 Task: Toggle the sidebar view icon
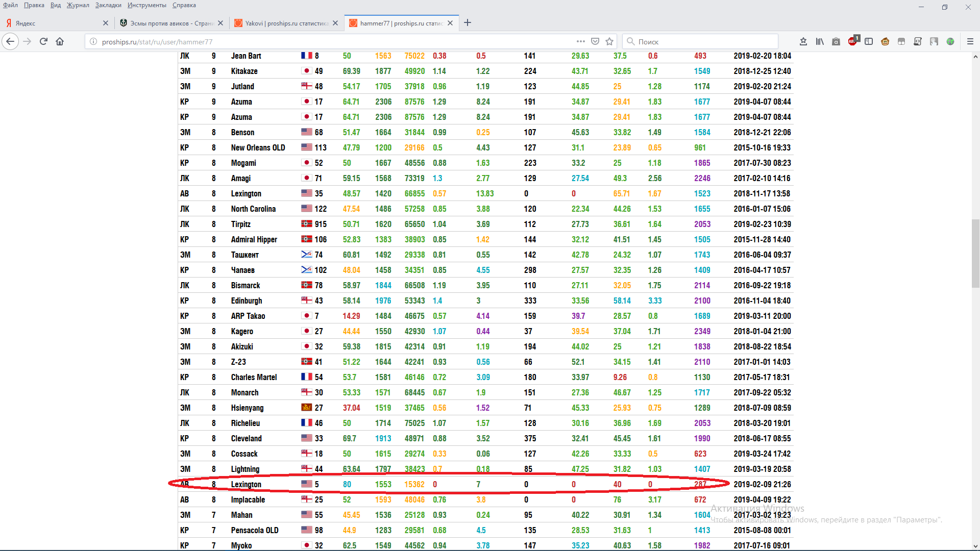tap(869, 41)
